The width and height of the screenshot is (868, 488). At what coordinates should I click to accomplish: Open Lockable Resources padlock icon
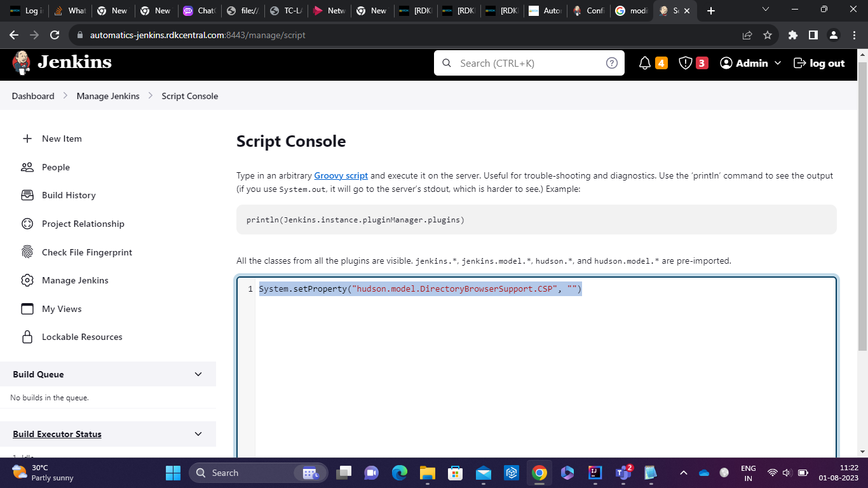pyautogui.click(x=27, y=337)
